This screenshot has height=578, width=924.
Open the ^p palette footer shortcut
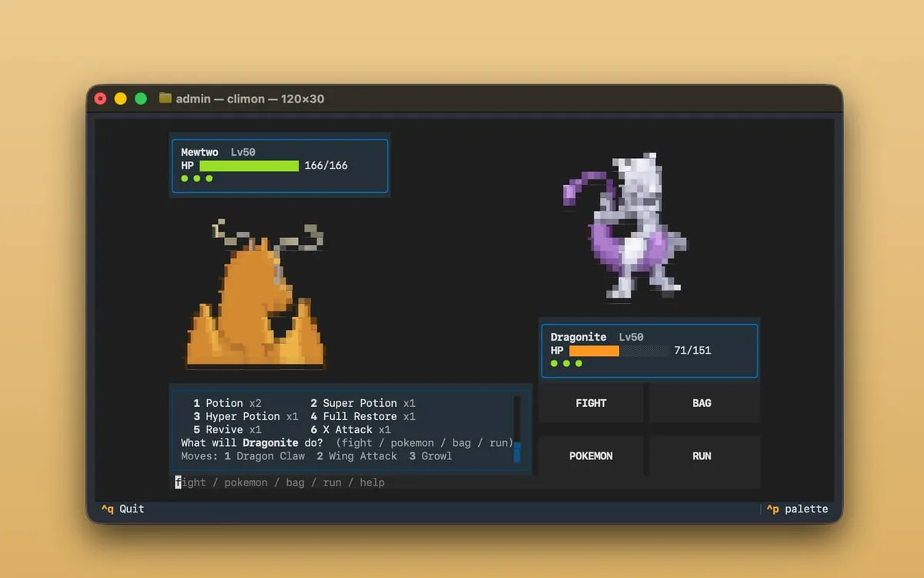(x=797, y=509)
